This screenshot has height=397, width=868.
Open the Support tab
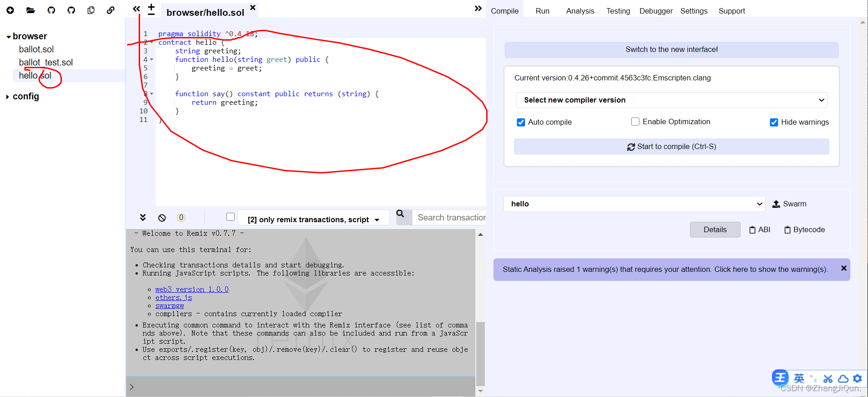click(732, 11)
